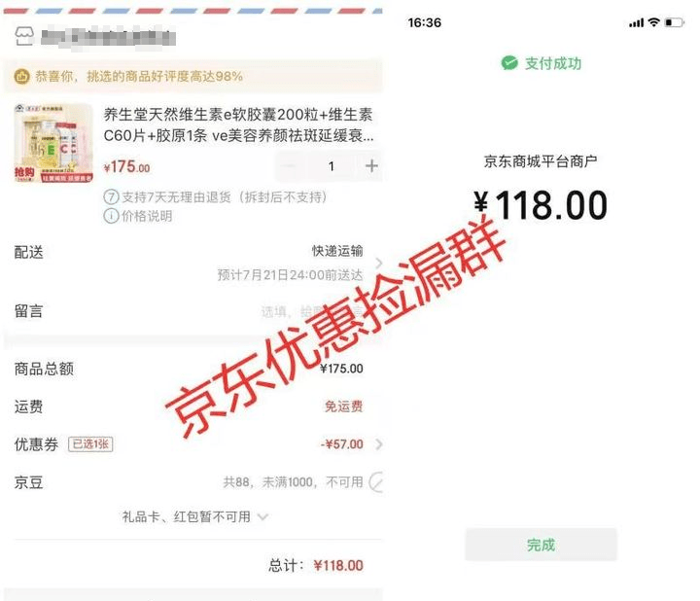Toggle the 京豆 usage checkbox
This screenshot has width=700, height=601.
(377, 482)
